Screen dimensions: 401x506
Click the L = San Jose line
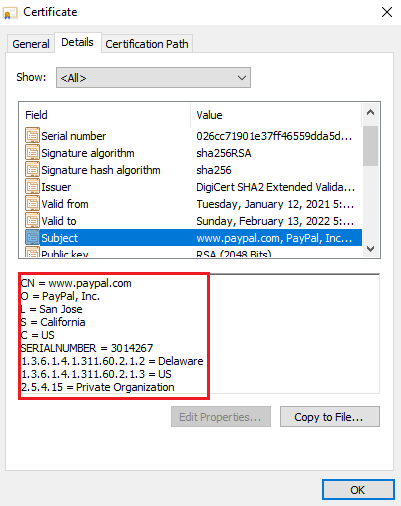point(51,309)
